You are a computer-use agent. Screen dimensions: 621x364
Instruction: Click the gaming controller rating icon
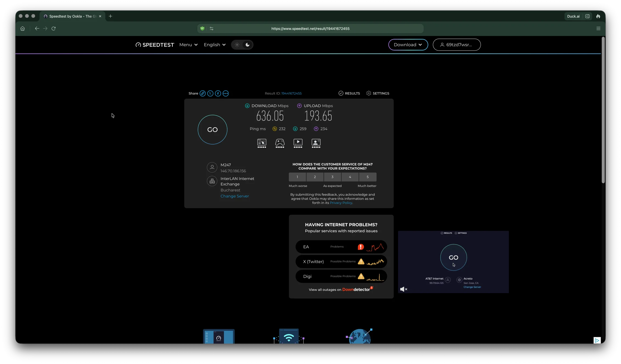pyautogui.click(x=280, y=143)
